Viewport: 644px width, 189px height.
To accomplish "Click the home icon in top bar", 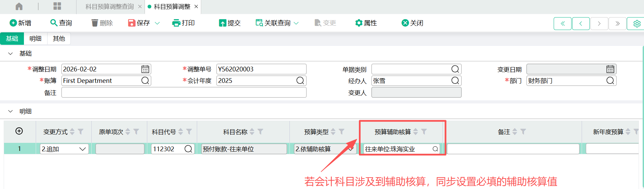I will (x=19, y=6).
